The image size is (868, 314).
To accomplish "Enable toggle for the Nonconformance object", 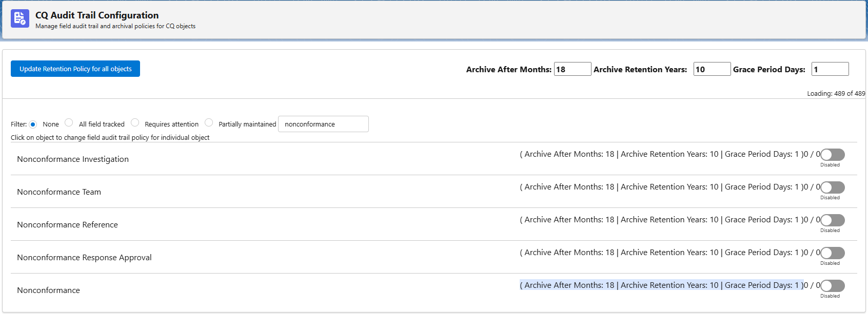I will pyautogui.click(x=832, y=286).
